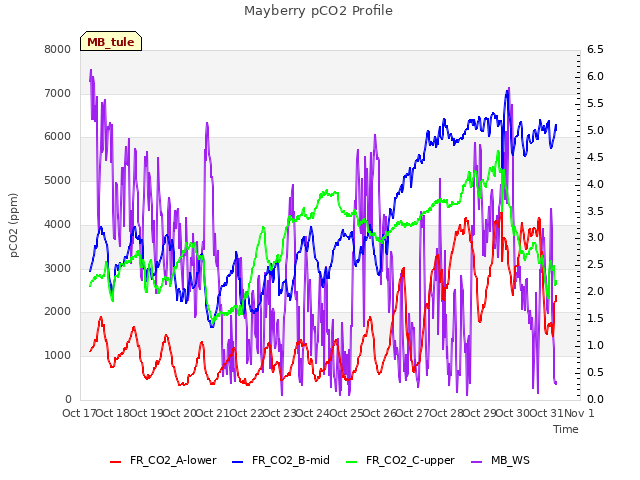The width and height of the screenshot is (640, 480).
Task: Click the 3000 left-axis tick label
Action: 58,268
